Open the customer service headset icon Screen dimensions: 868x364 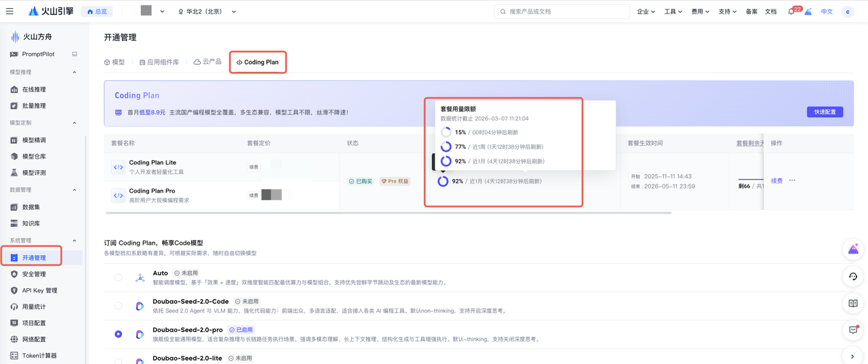pos(853,277)
